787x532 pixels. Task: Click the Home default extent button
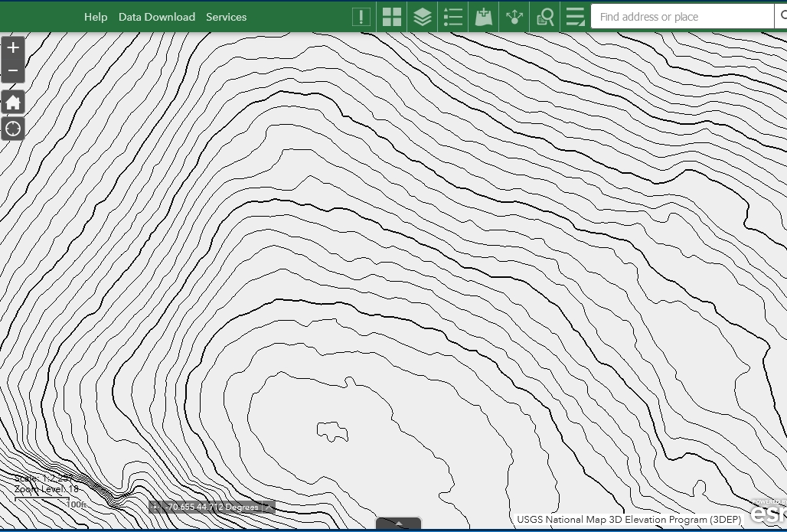(13, 102)
